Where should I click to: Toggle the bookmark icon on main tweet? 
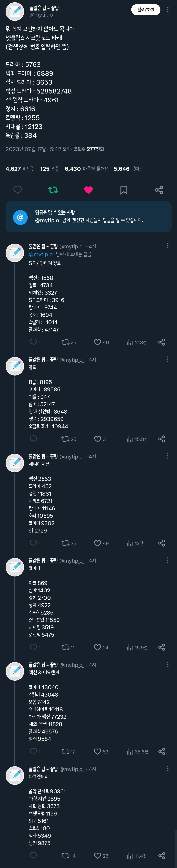tap(124, 190)
